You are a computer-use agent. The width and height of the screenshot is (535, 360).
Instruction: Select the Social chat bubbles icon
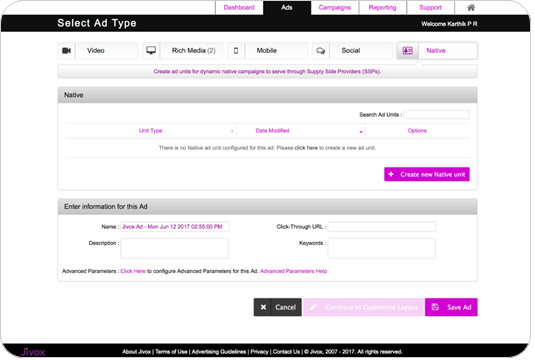coord(320,51)
